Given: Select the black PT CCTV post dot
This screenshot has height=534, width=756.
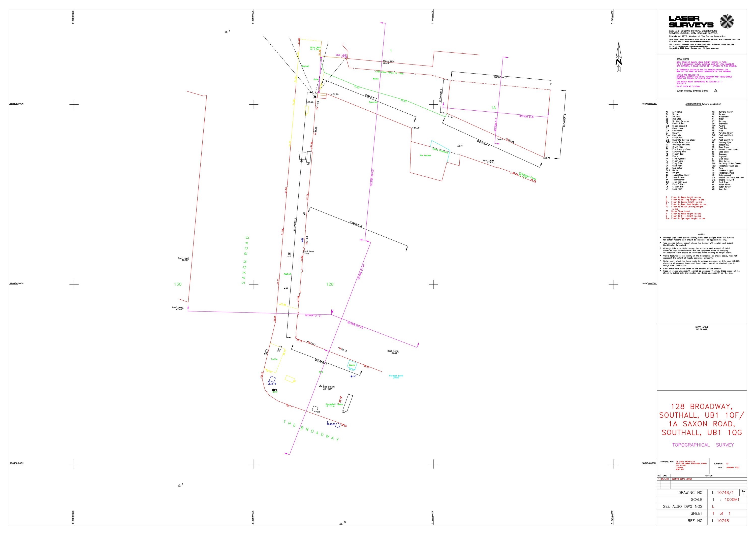Looking at the screenshot, I should click(x=273, y=390).
